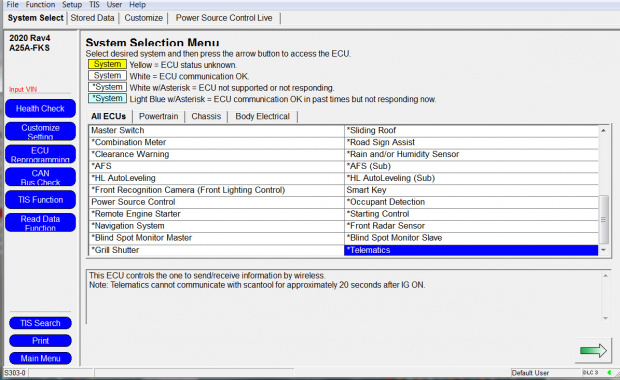Run the Health Check
620x380 pixels.
40,109
